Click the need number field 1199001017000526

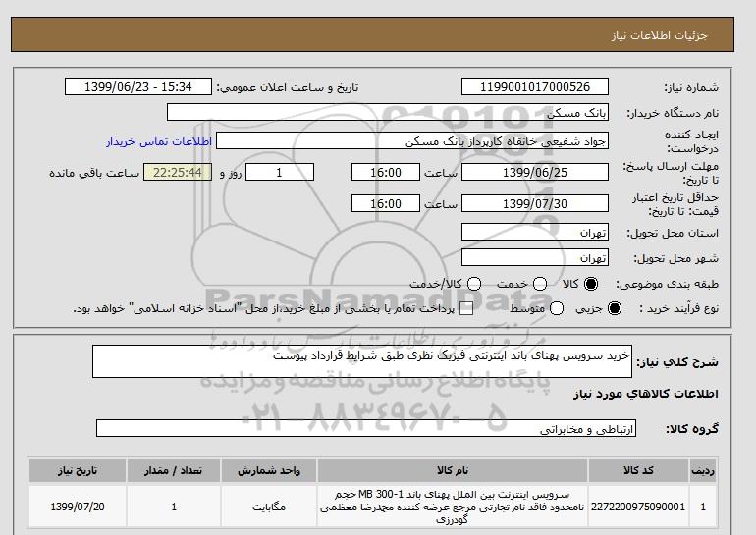tap(535, 86)
